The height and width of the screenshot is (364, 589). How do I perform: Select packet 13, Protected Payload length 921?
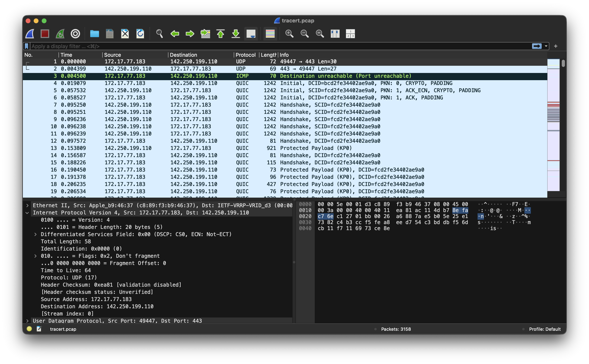pos(285,148)
